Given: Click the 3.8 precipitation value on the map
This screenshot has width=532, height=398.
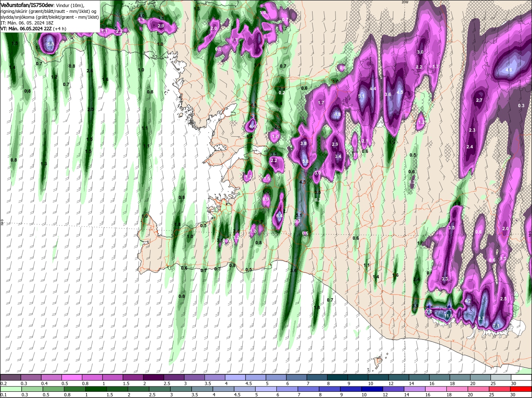Looking at the screenshot, I should tap(303, 143).
